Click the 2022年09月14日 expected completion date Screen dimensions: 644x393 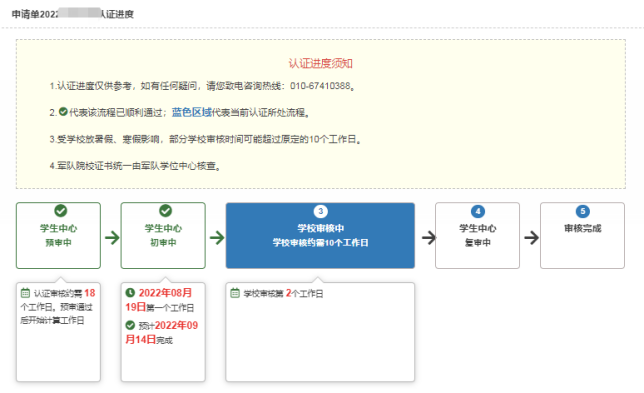[162, 332]
